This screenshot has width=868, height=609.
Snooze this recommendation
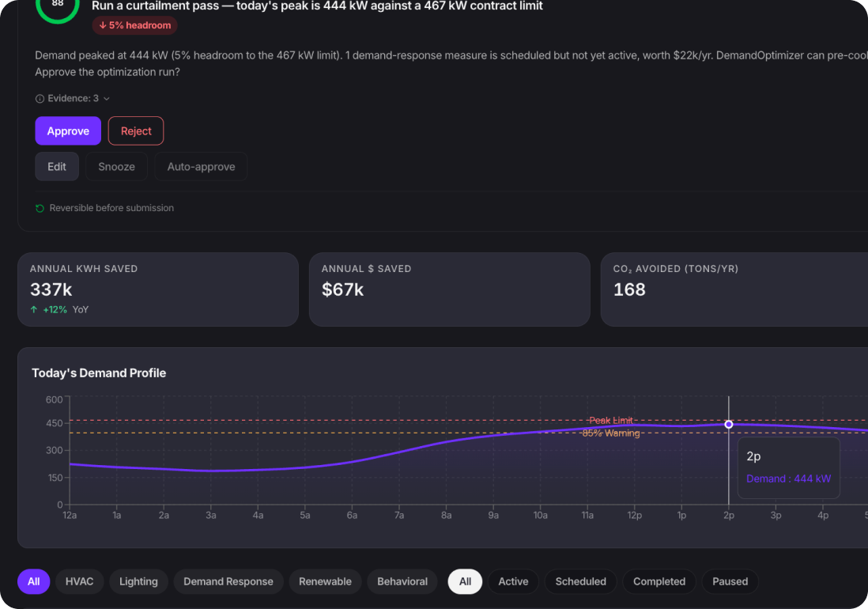(116, 167)
